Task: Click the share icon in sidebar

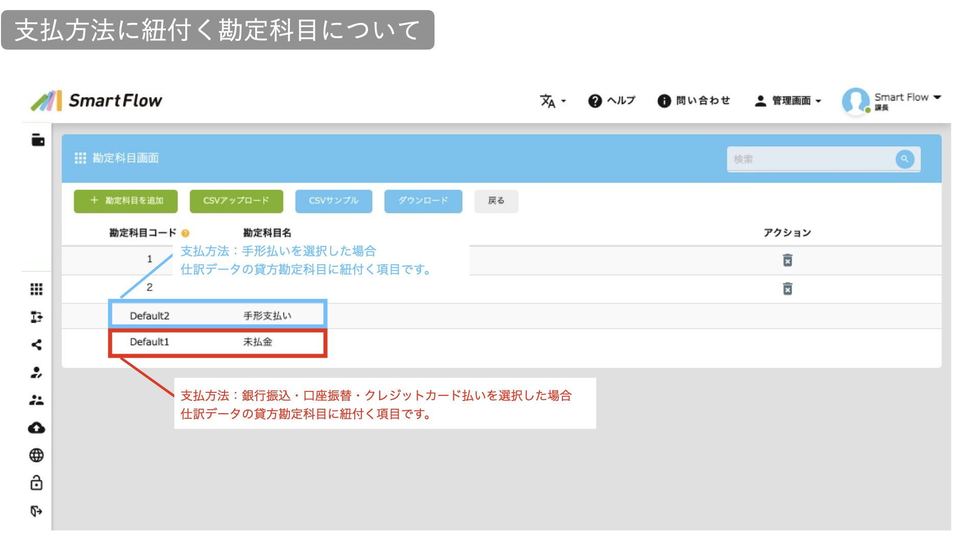Action: [x=36, y=345]
